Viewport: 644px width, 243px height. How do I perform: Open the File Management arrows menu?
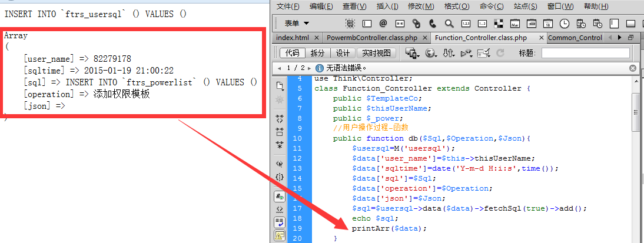point(449,53)
